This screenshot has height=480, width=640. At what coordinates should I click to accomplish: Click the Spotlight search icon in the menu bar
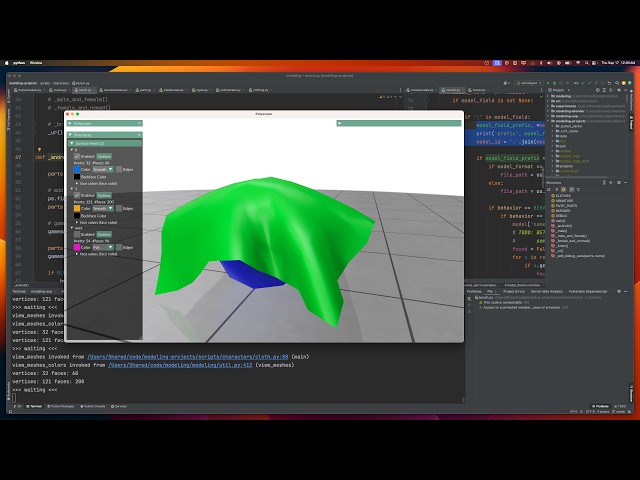click(x=587, y=63)
